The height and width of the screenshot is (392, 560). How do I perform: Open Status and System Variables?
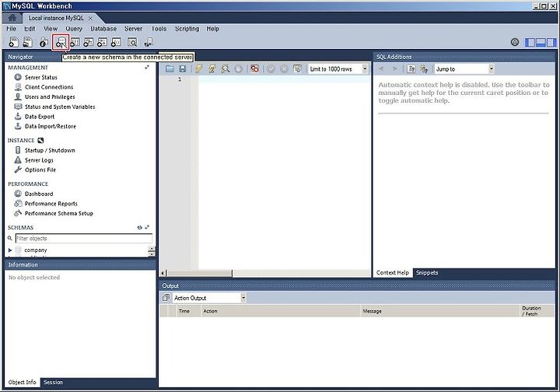tap(60, 107)
